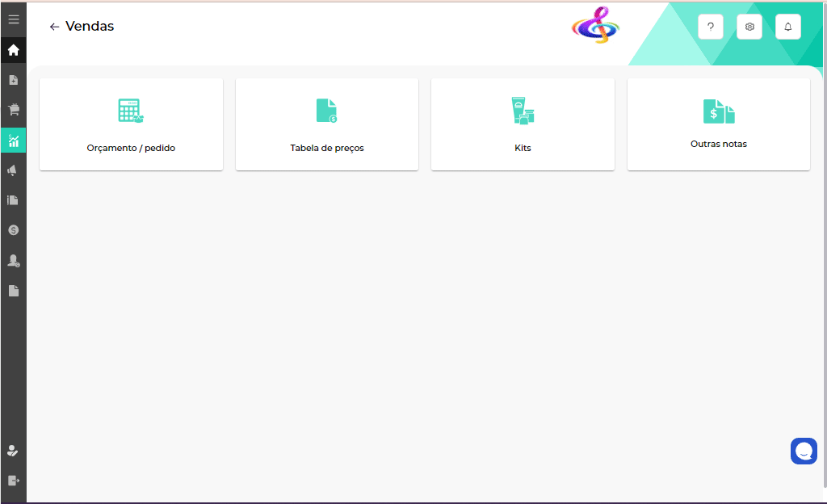Open the document-plus icon in sidebar

[13, 80]
